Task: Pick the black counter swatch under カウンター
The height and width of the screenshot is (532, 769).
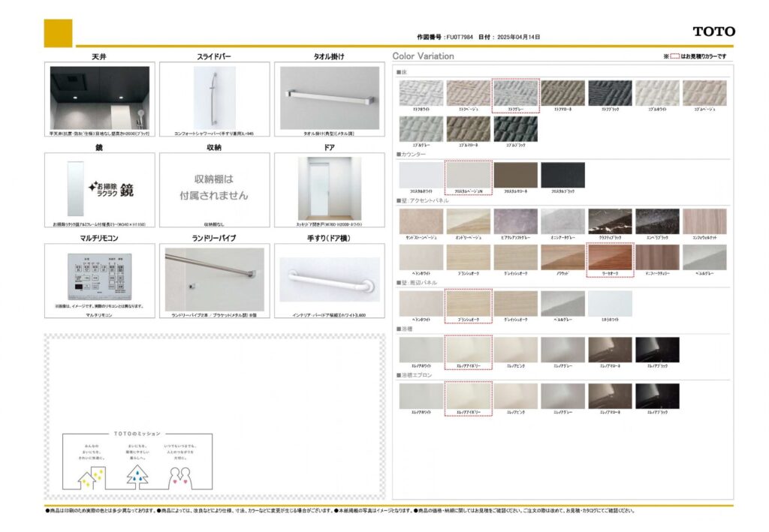Action: pyautogui.click(x=562, y=176)
